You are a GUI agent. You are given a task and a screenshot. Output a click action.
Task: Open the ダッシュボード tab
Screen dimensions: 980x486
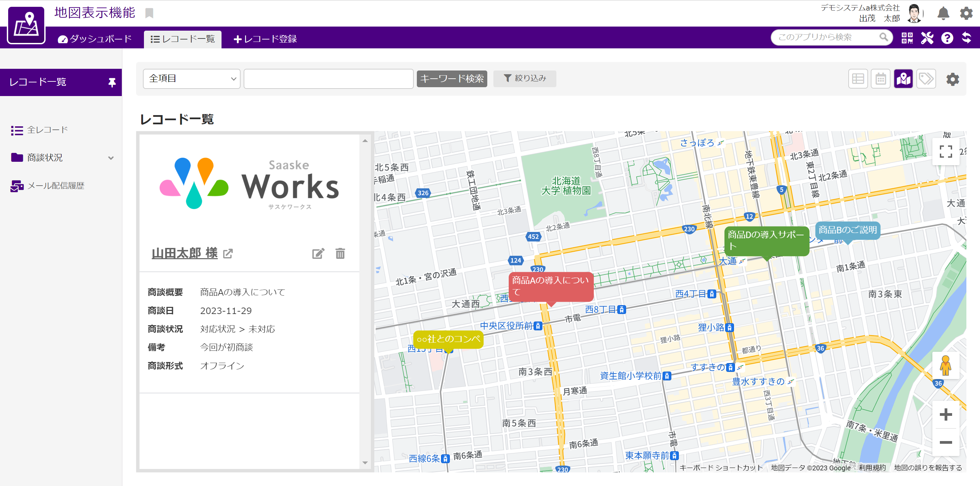click(94, 39)
